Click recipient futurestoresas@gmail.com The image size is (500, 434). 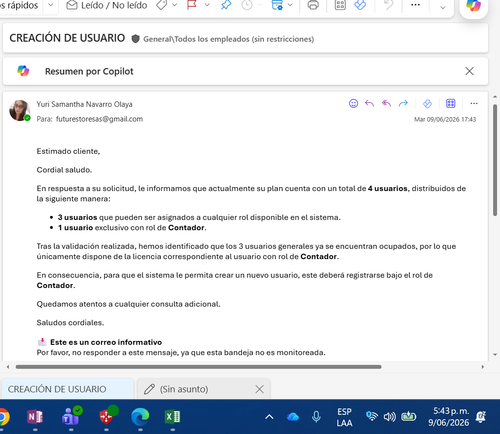(99, 119)
